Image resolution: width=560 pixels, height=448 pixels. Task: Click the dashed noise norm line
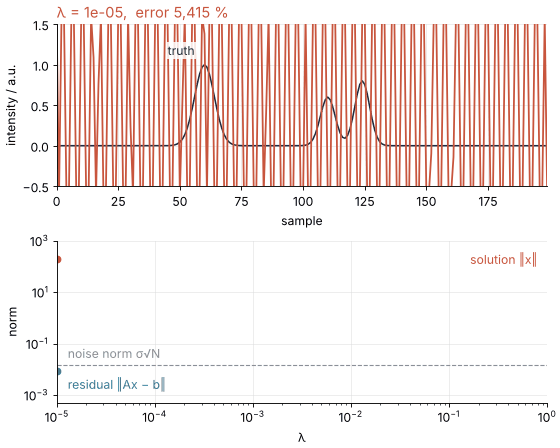[x=302, y=365]
